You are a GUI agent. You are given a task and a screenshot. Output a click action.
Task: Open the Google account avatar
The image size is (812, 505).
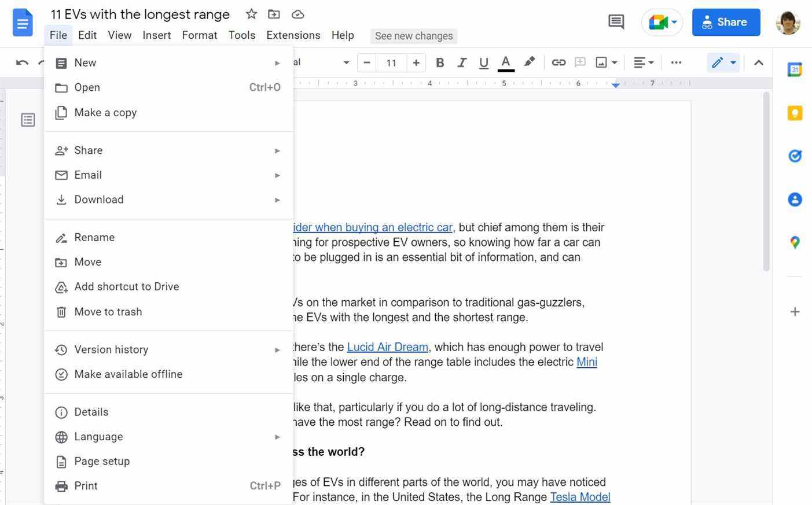(x=788, y=23)
